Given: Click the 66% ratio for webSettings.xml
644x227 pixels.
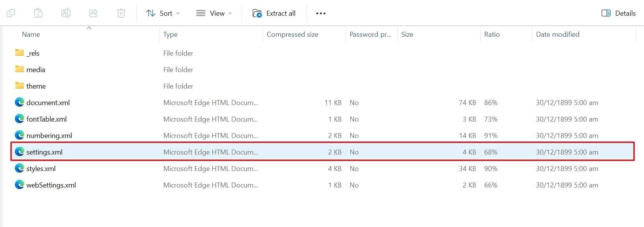Looking at the screenshot, I should click(x=491, y=185).
